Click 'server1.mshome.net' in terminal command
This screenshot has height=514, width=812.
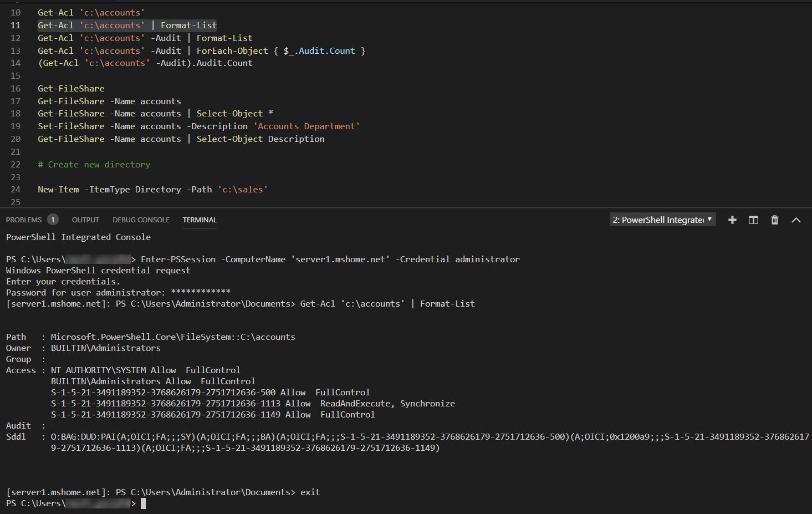340,259
